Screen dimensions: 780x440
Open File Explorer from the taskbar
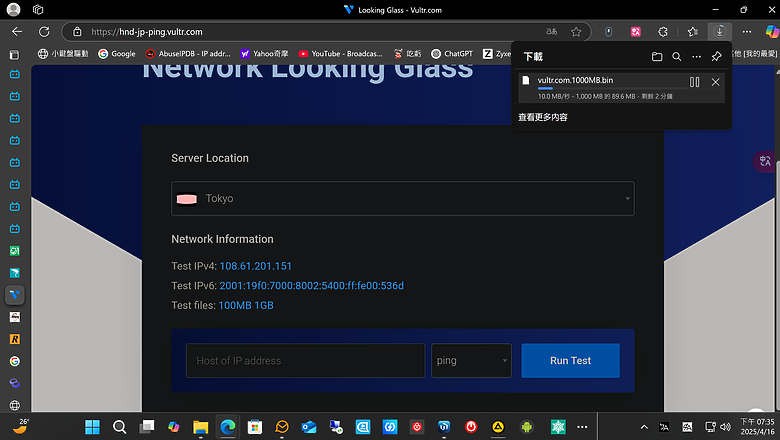[200, 427]
